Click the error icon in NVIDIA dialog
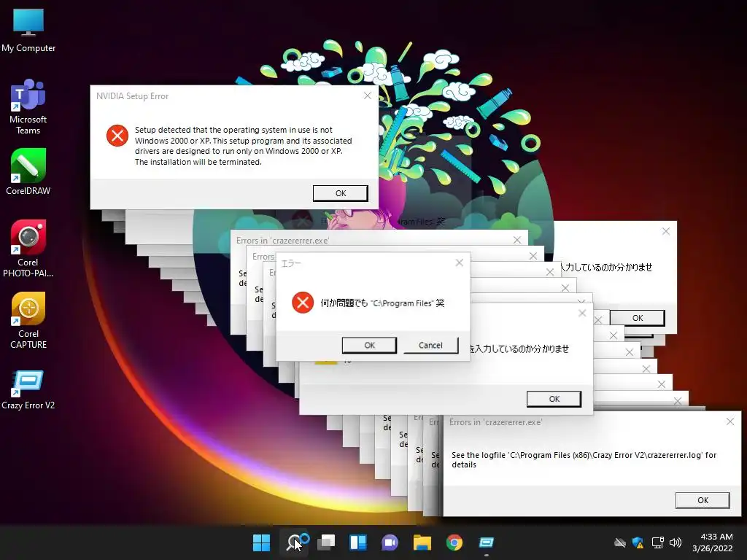The height and width of the screenshot is (560, 747). pyautogui.click(x=117, y=136)
